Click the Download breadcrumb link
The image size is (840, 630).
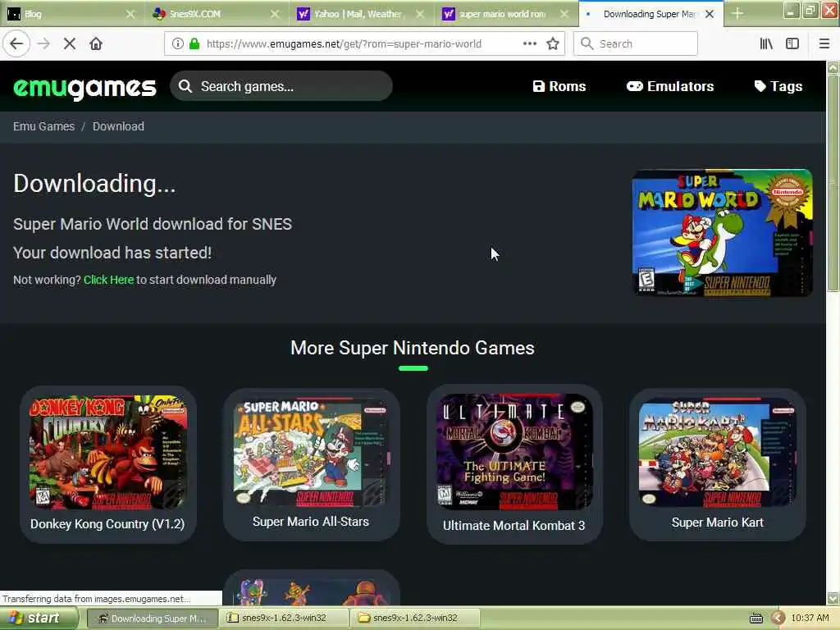118,126
